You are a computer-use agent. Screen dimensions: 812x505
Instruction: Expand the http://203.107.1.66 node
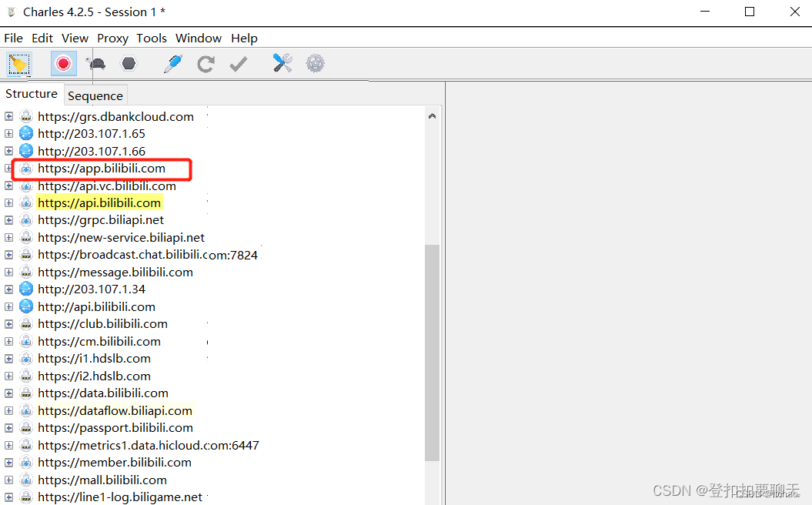click(8, 151)
